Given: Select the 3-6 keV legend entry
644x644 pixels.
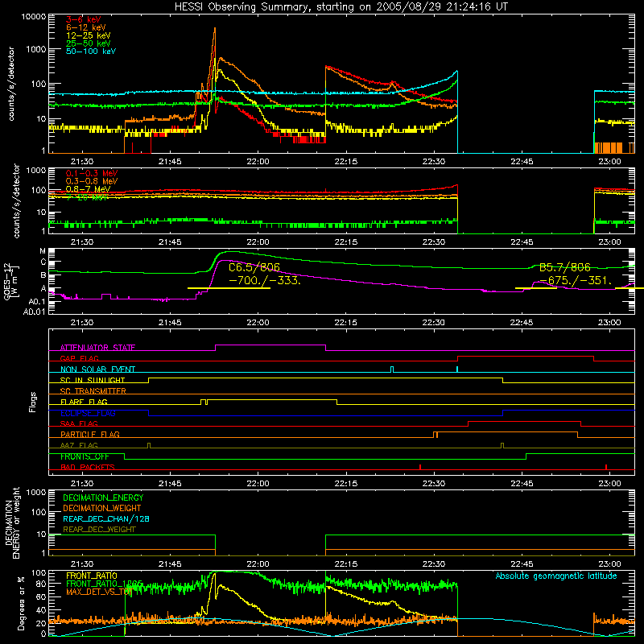Looking at the screenshot, I should pyautogui.click(x=84, y=19).
